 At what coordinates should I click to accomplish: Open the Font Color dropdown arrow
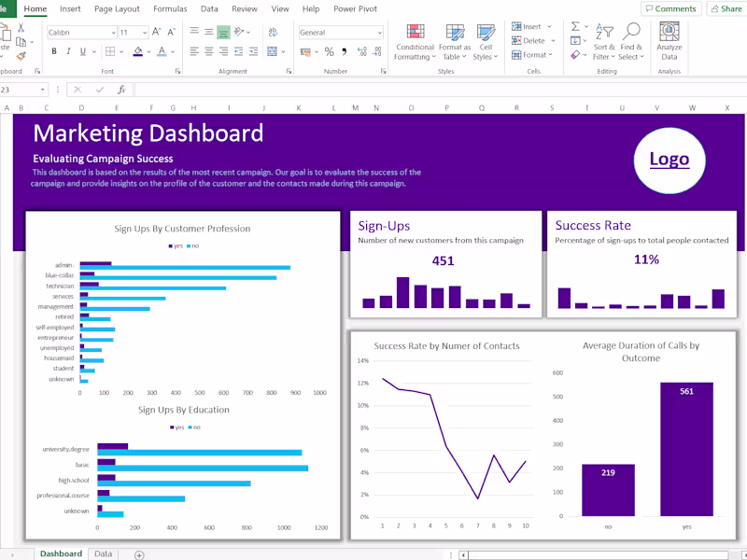[173, 51]
